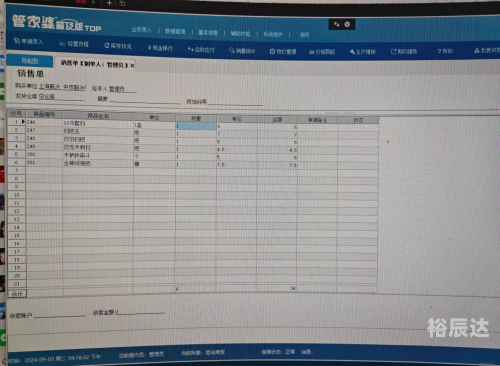Viewport: 500px width, 366px height.
Task: Open the 物价管理 toolbar item
Action: (x=283, y=51)
